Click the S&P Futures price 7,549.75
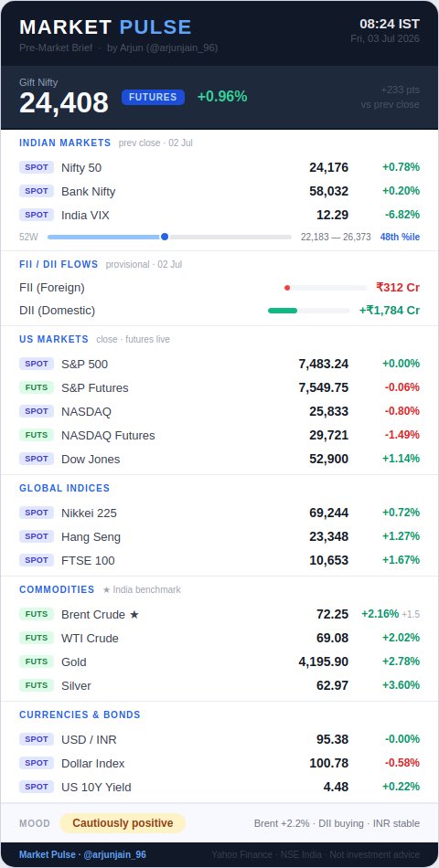 point(324,387)
